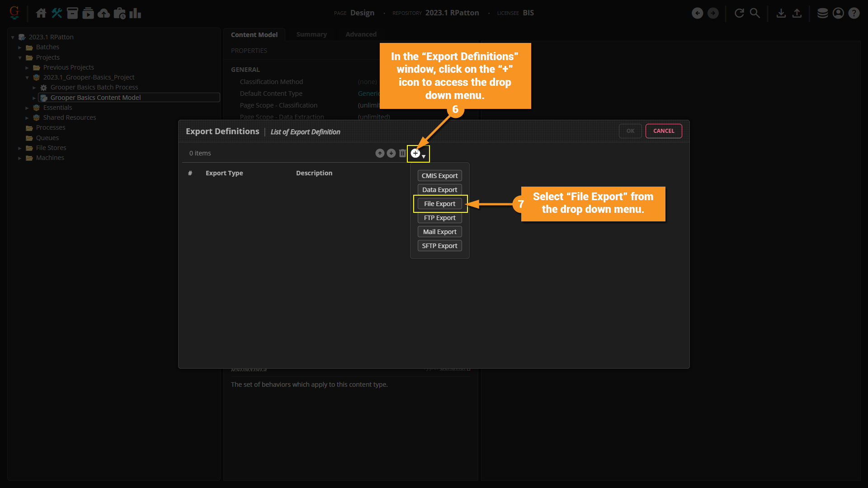Select File Export from dropdown menu
This screenshot has width=868, height=488.
coord(439,204)
